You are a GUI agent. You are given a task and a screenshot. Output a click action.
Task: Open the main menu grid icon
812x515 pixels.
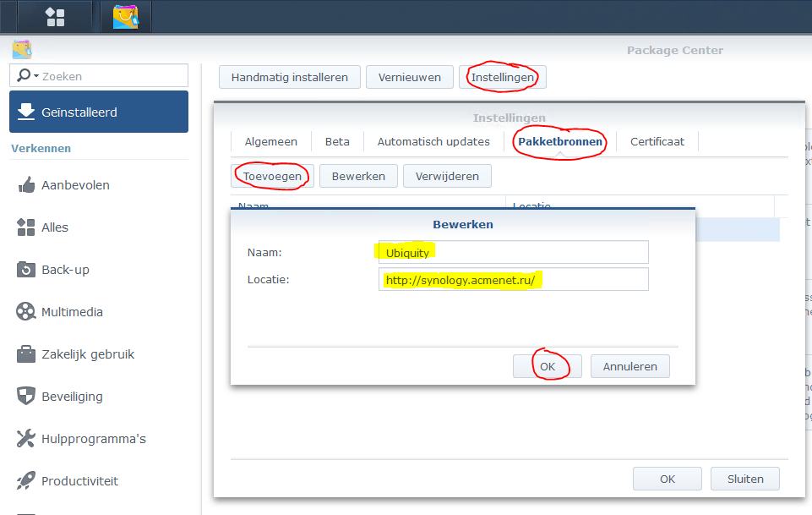click(x=55, y=17)
